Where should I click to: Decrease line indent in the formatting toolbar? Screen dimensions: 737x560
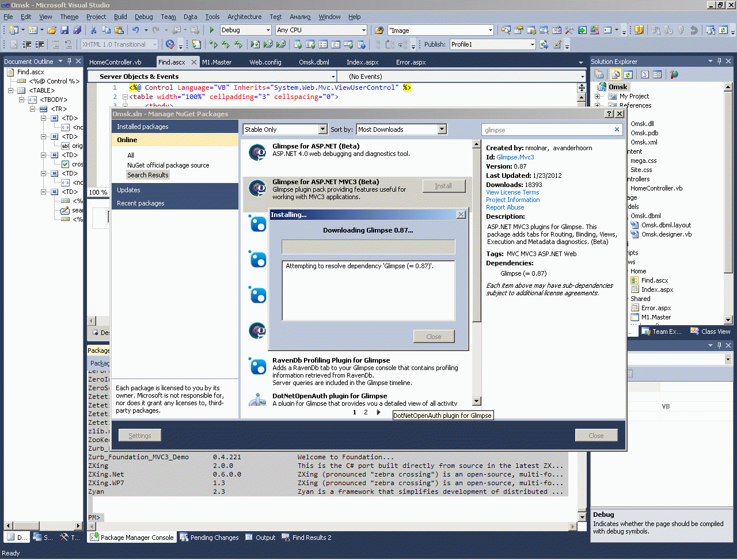click(26, 44)
